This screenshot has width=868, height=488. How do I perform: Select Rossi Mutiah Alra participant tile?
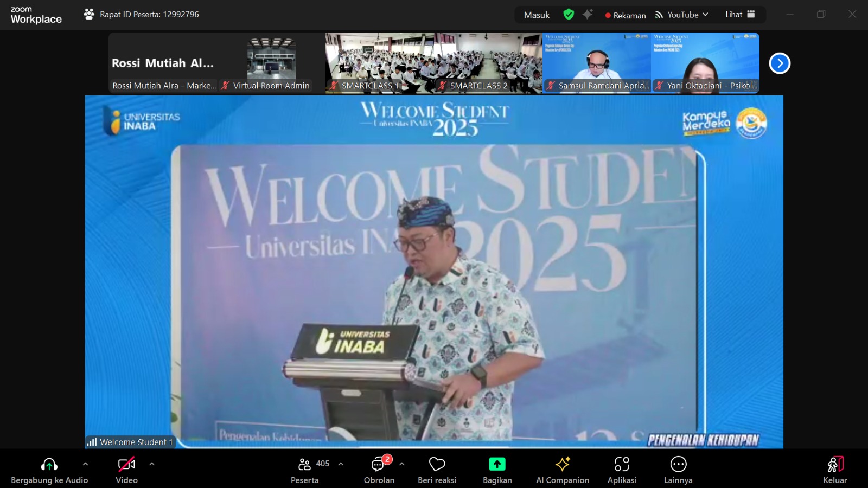[163, 63]
